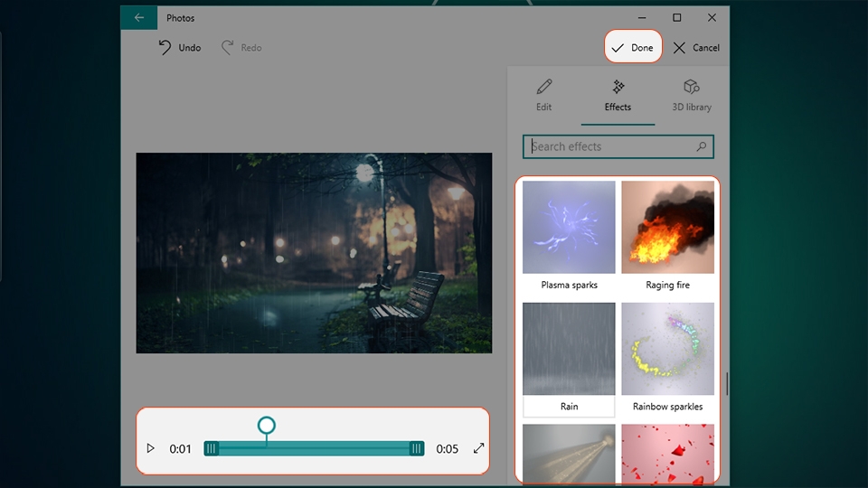Play the video preview
Screen dimensions: 868x488
click(x=150, y=448)
